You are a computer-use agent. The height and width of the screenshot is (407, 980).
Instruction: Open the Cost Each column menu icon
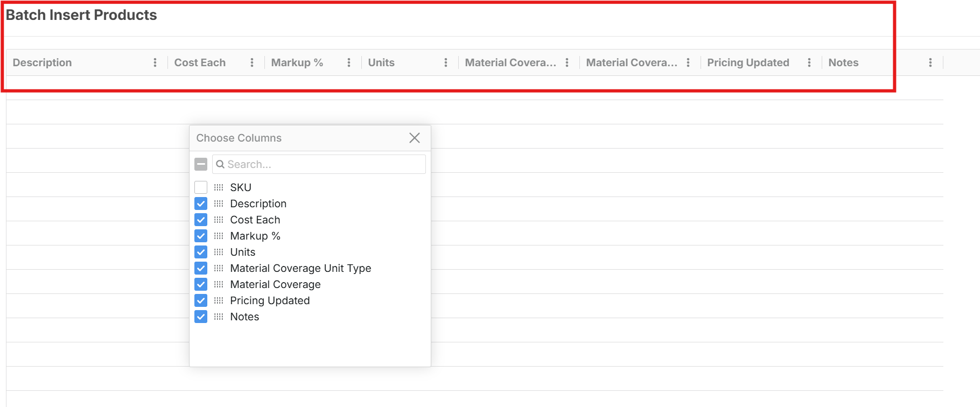pyautogui.click(x=252, y=62)
